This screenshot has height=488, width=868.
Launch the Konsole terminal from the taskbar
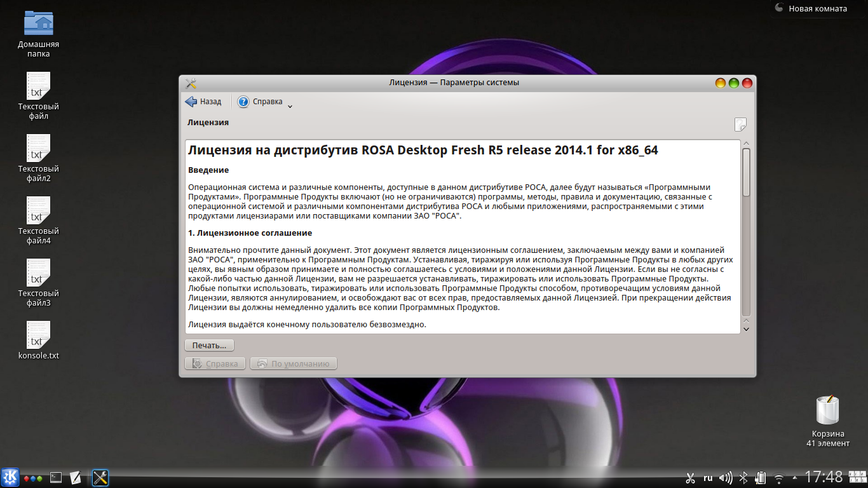click(x=56, y=477)
